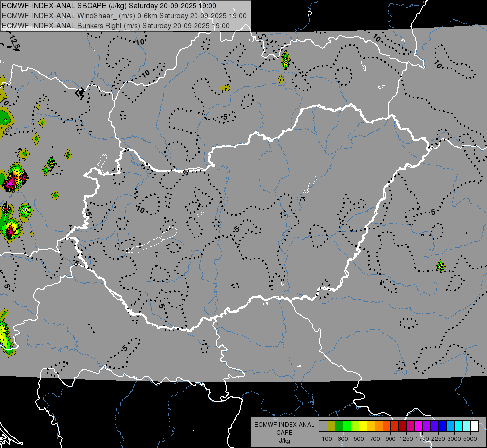Click the olive swatch in CAPE legend
This screenshot has width=487, height=448.
click(331, 426)
